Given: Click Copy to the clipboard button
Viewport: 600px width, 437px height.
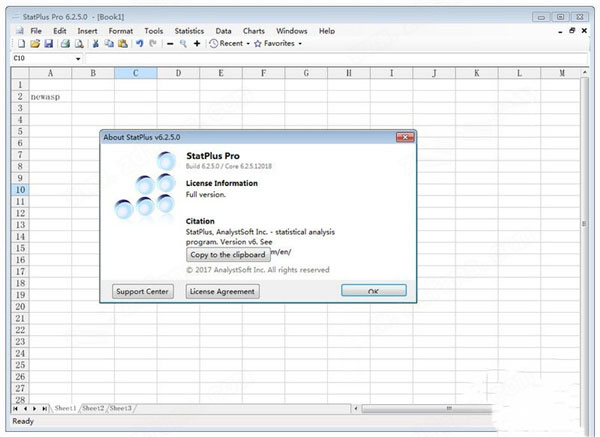Looking at the screenshot, I should coord(228,254).
